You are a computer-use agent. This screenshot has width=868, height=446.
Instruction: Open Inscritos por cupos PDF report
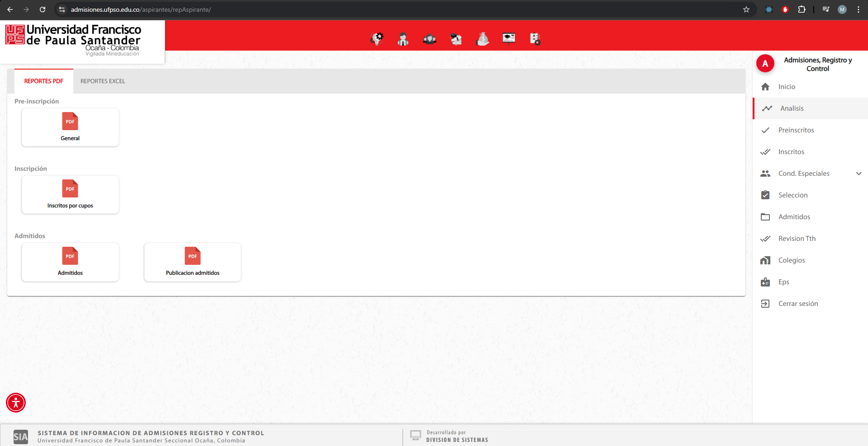pos(70,195)
